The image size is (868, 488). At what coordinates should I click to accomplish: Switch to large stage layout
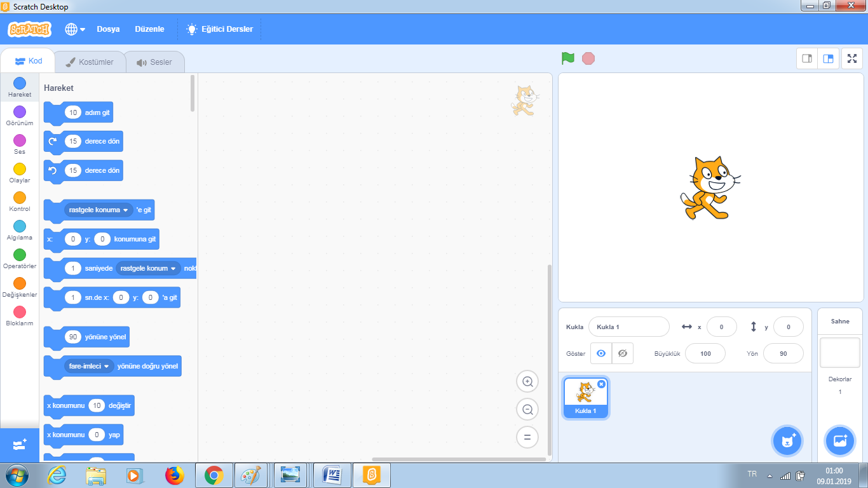pyautogui.click(x=828, y=58)
